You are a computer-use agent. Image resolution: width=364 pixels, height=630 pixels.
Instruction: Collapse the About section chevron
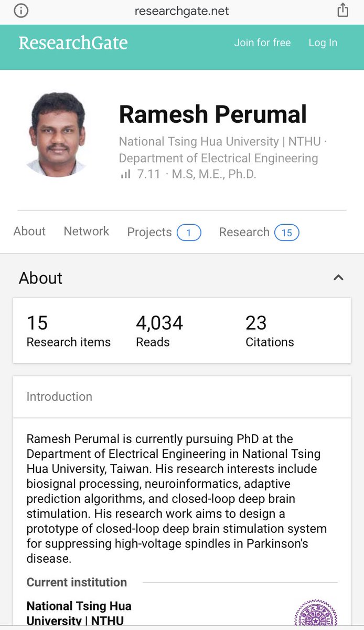[338, 278]
